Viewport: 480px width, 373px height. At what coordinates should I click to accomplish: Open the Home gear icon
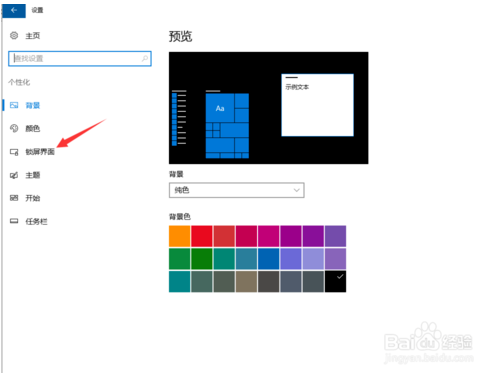14,35
